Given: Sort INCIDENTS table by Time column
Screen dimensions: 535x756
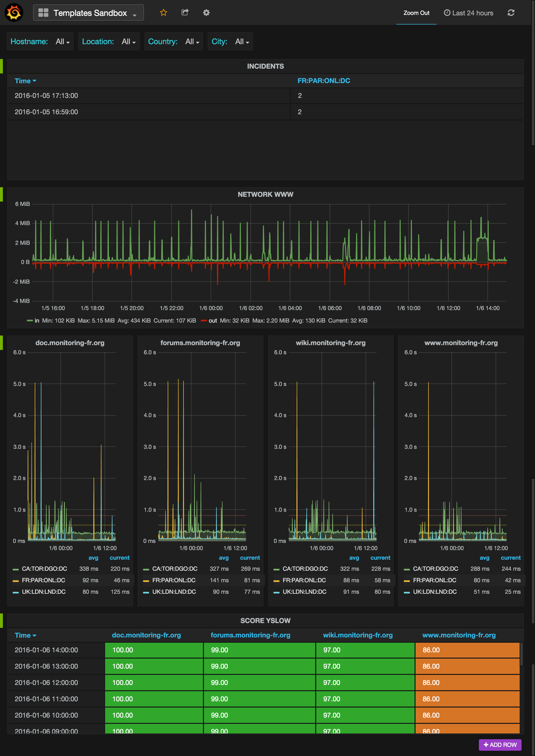Looking at the screenshot, I should pyautogui.click(x=25, y=81).
